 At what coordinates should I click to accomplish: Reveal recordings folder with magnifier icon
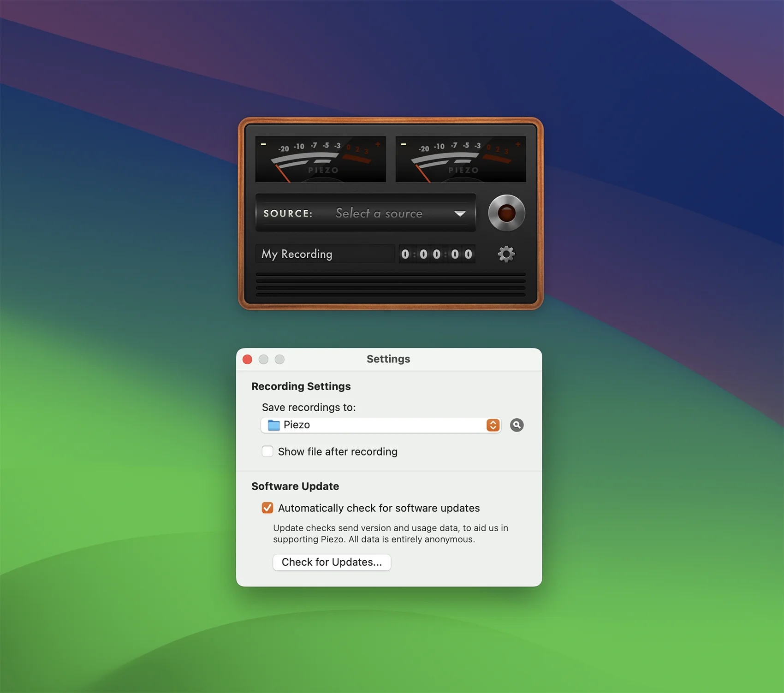click(x=517, y=425)
